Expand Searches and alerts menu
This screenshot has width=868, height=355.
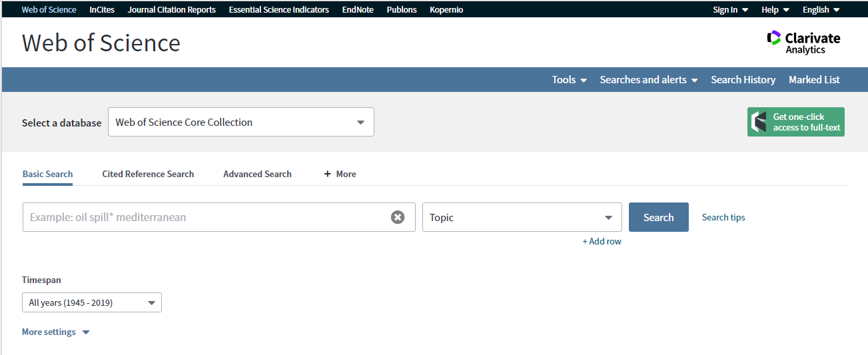[649, 80]
